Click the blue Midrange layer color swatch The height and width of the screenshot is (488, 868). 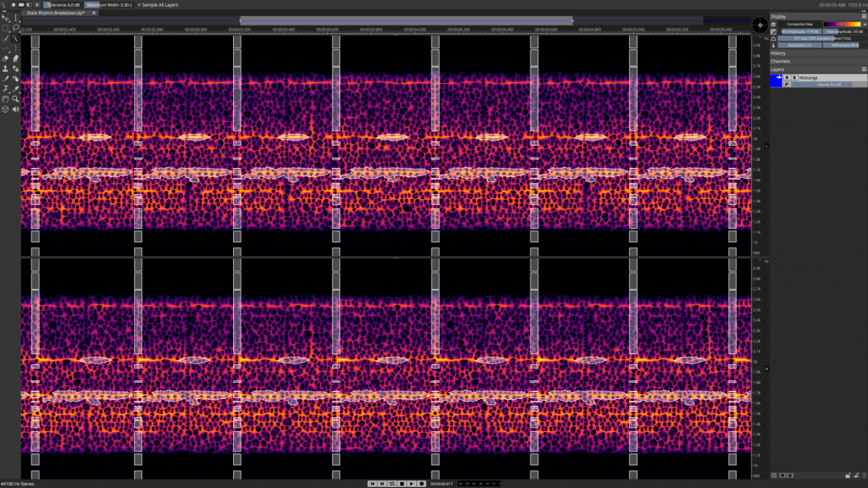776,80
